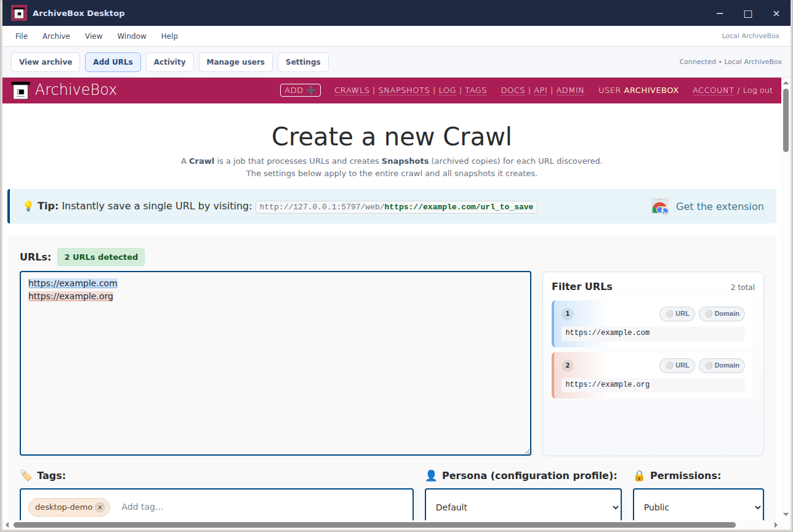
Task: Open the Archive menu
Action: point(56,36)
